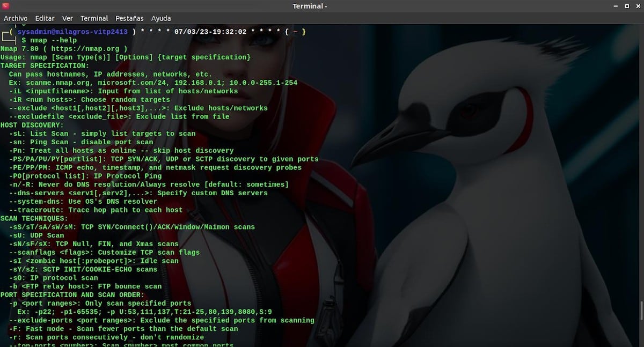Open the Terminal menu

click(x=94, y=18)
